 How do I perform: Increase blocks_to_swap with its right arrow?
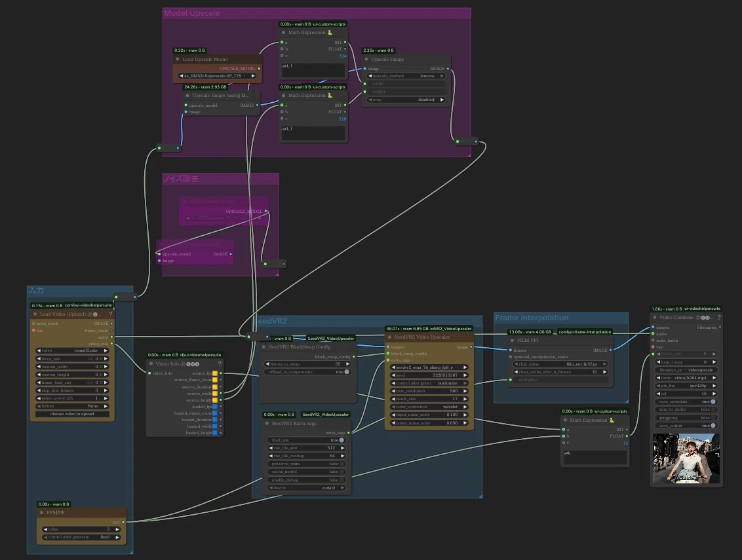348,364
